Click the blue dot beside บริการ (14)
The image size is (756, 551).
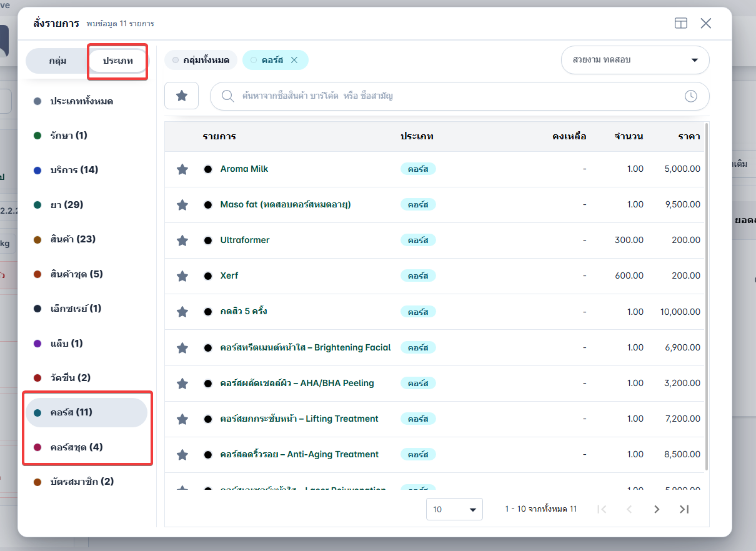point(37,171)
